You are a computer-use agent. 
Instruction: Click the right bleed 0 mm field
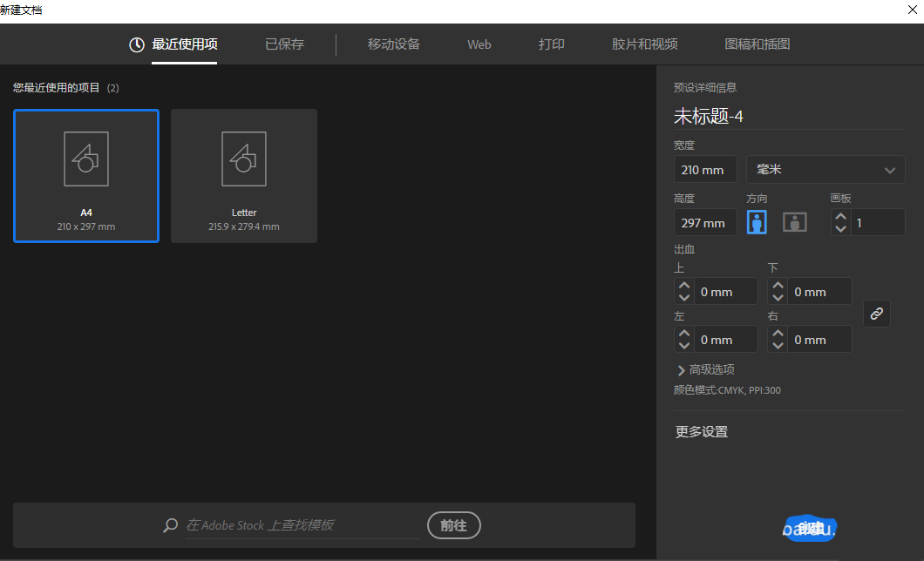click(x=819, y=340)
